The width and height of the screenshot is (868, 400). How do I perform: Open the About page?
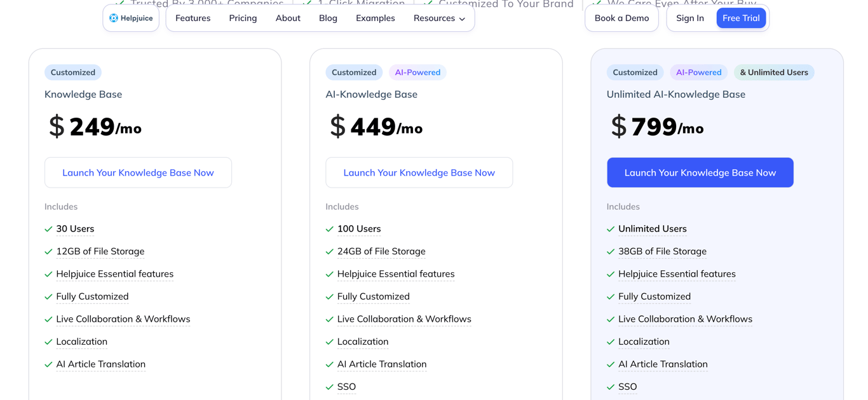(x=288, y=18)
